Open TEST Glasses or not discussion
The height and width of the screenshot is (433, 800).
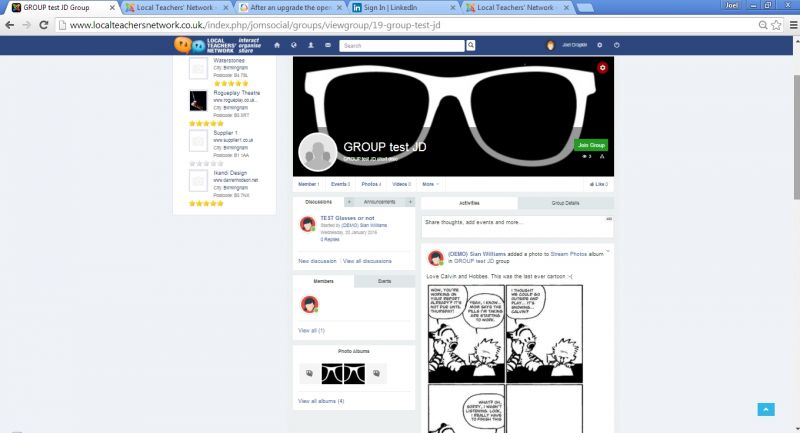coord(347,218)
